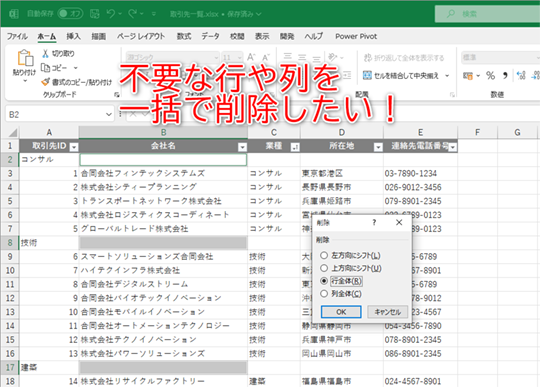Select the 左方向にシフト(L) radio button

(x=324, y=255)
